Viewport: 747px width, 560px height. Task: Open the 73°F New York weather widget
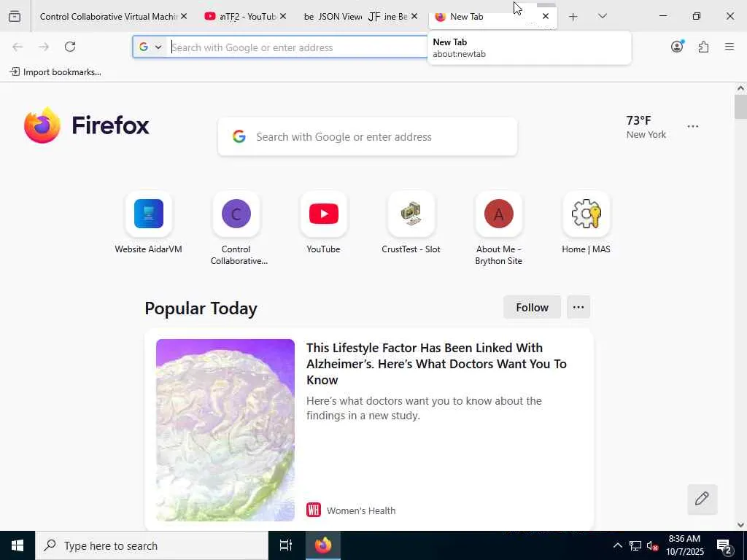(x=646, y=127)
